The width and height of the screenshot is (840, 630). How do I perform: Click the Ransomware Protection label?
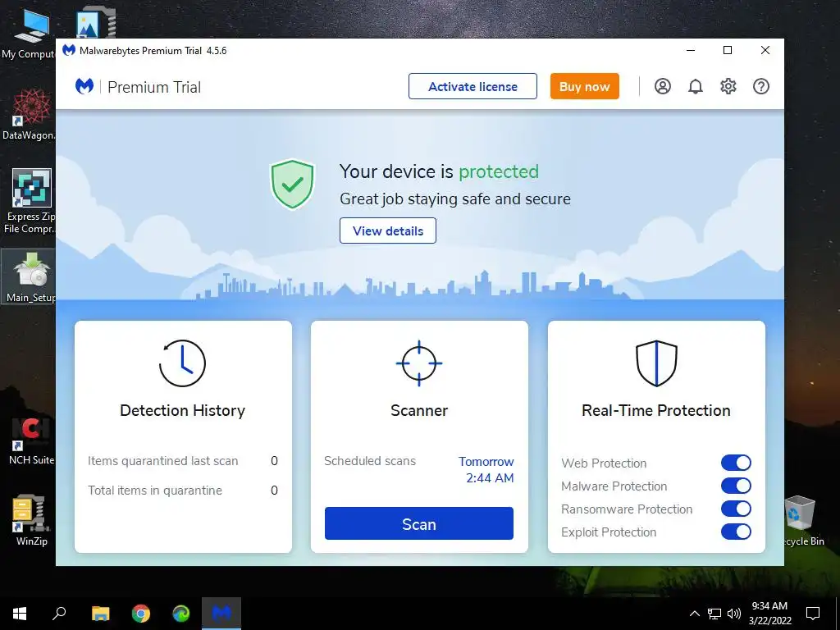click(x=627, y=509)
